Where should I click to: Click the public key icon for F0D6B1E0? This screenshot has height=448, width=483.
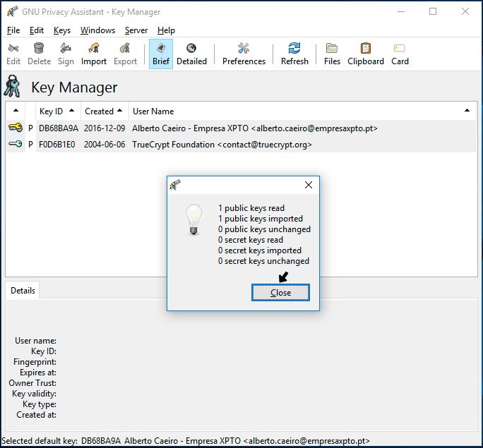tap(16, 144)
